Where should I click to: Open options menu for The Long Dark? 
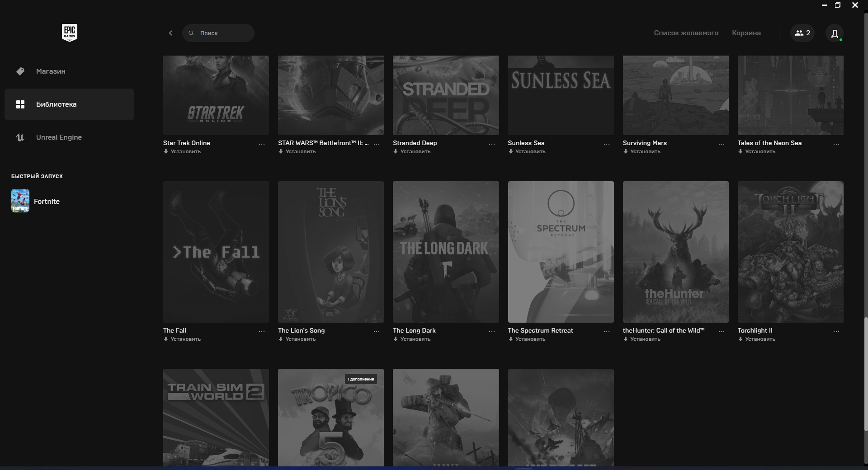pos(492,331)
